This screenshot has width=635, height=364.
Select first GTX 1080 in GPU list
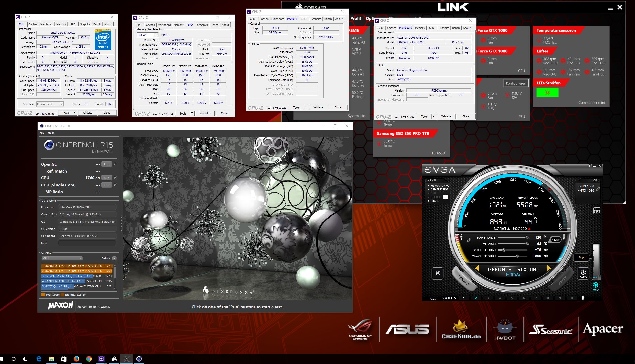(x=587, y=186)
